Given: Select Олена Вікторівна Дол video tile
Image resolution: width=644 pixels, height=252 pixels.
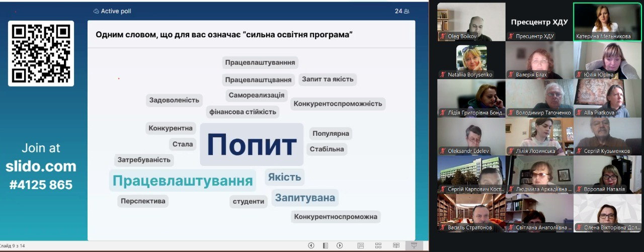Looking at the screenshot, I should (x=608, y=213).
